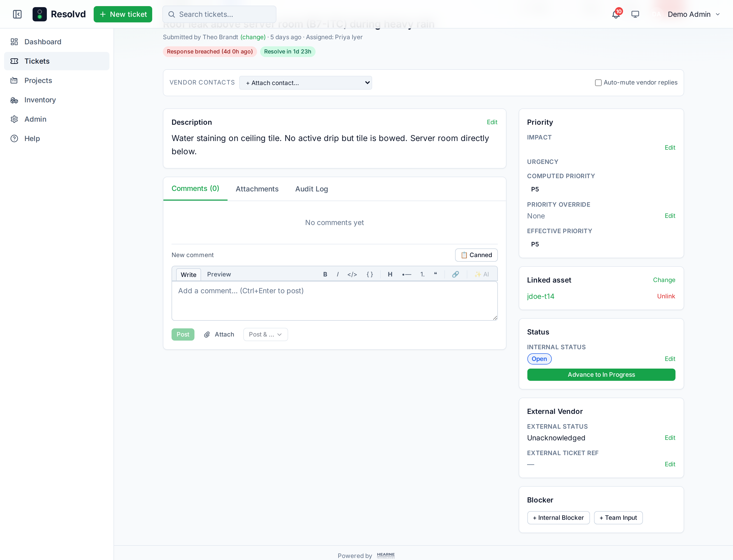Open Dashboard from sidebar

tap(57, 42)
